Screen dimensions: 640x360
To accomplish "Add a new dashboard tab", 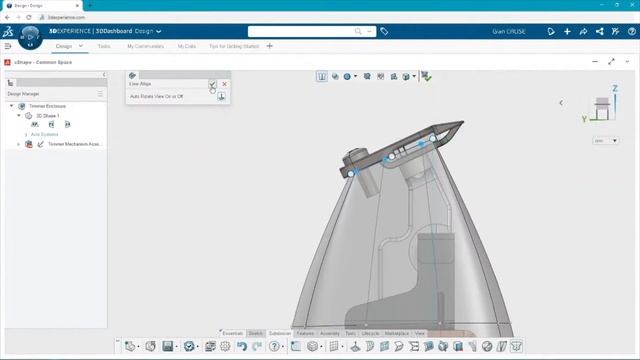I will pyautogui.click(x=269, y=46).
